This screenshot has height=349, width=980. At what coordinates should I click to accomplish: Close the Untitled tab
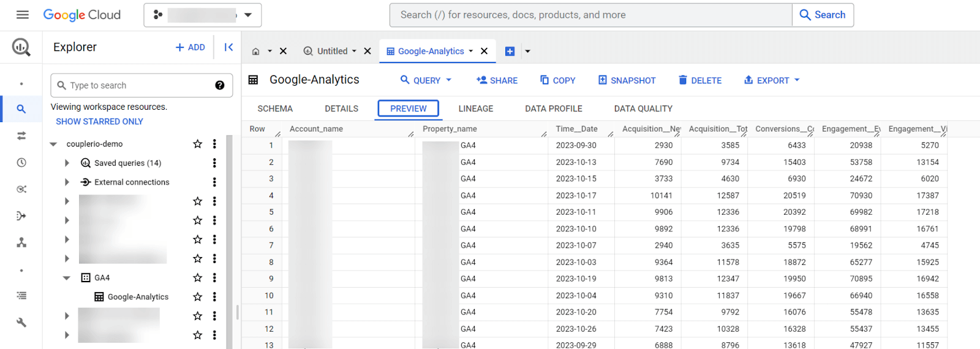(367, 52)
